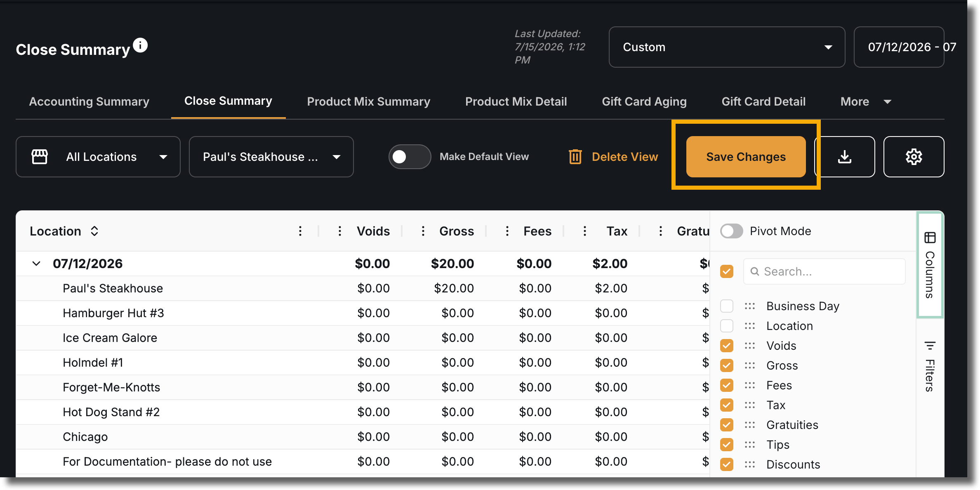Toggle Make Default View switch
The image size is (980, 490).
(x=410, y=157)
